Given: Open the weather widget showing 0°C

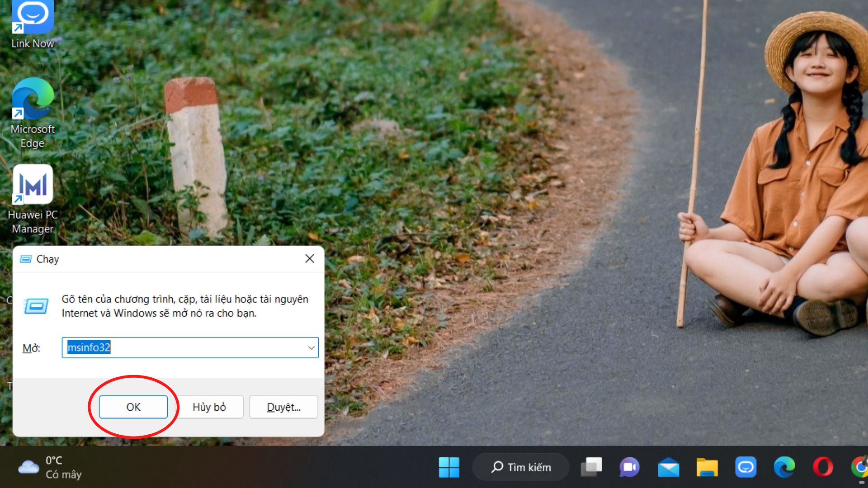Looking at the screenshot, I should point(50,467).
